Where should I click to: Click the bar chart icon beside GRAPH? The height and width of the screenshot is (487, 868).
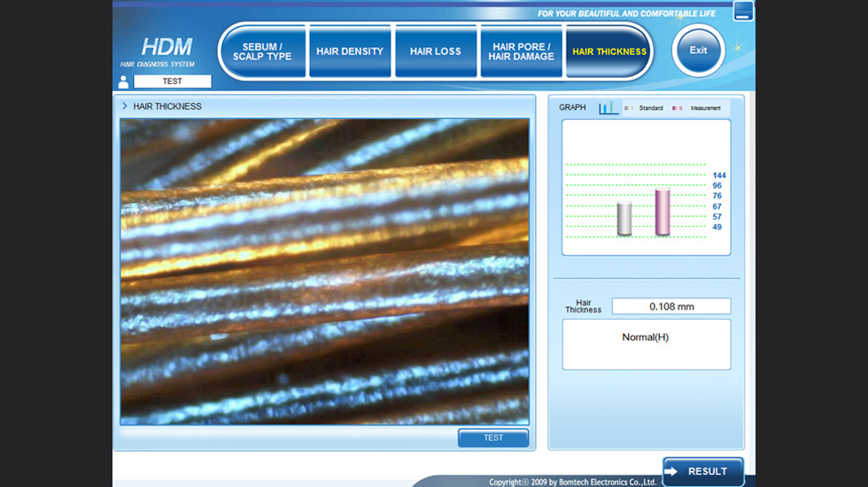click(608, 108)
